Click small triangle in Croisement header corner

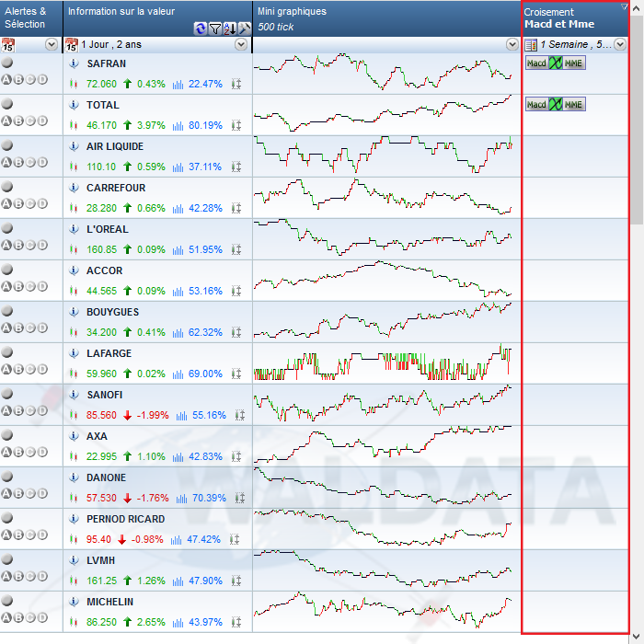coord(624,6)
